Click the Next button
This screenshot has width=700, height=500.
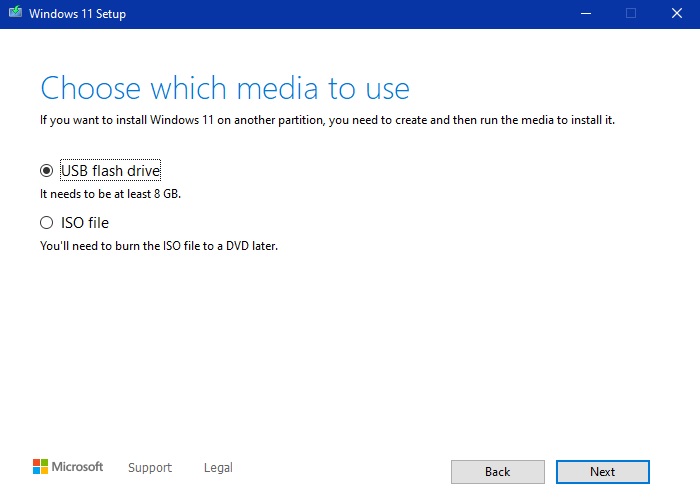[602, 471]
